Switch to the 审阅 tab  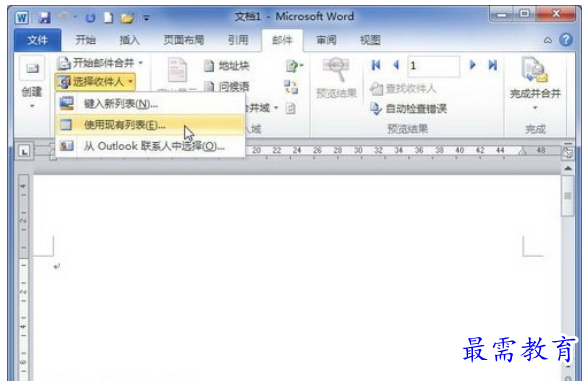tap(326, 40)
